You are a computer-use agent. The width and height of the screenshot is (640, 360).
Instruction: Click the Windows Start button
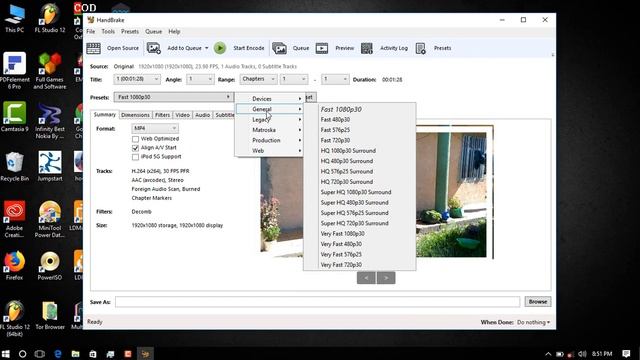5,354
